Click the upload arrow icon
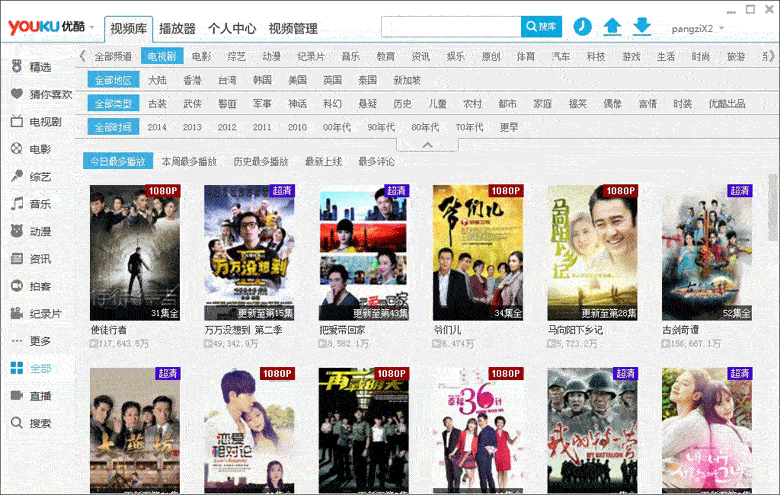Screen dimensions: 780x495 (612, 26)
